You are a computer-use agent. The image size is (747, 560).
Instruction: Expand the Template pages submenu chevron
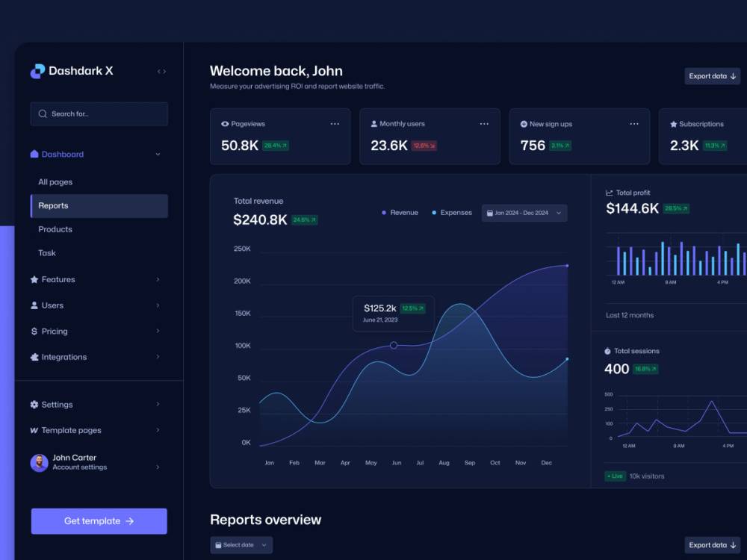(158, 430)
